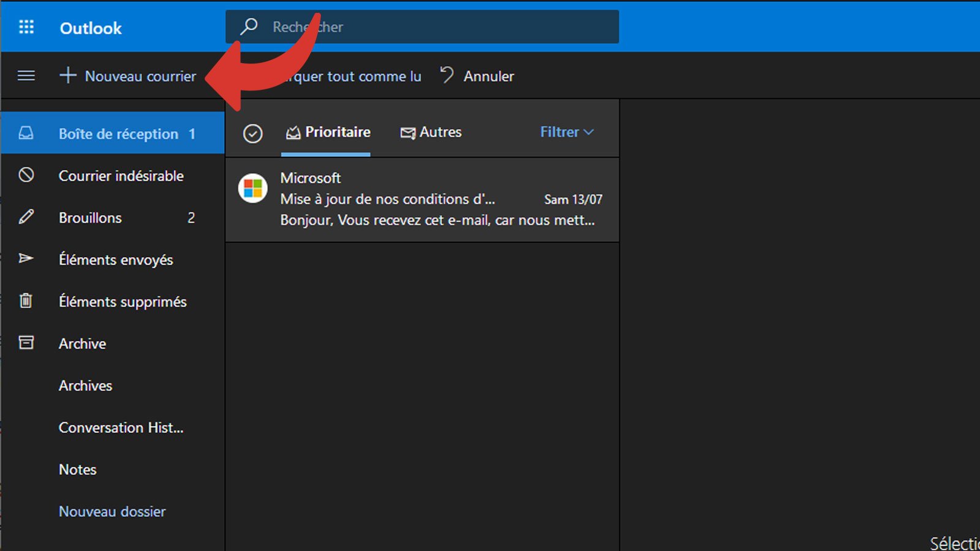Select the Boîte de réception inbox icon
980x551 pixels.
click(26, 133)
